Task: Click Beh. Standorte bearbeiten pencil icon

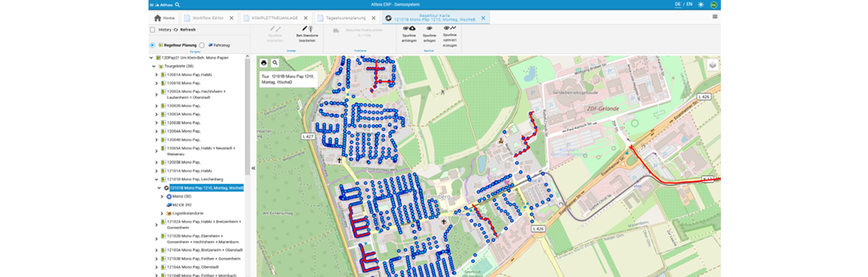Action: (306, 29)
